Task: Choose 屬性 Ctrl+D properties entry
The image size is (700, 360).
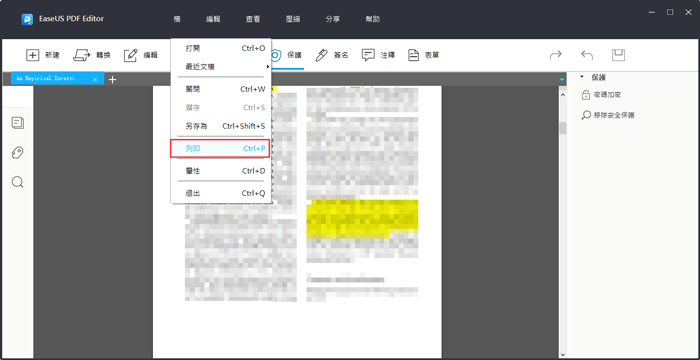Action: click(221, 171)
